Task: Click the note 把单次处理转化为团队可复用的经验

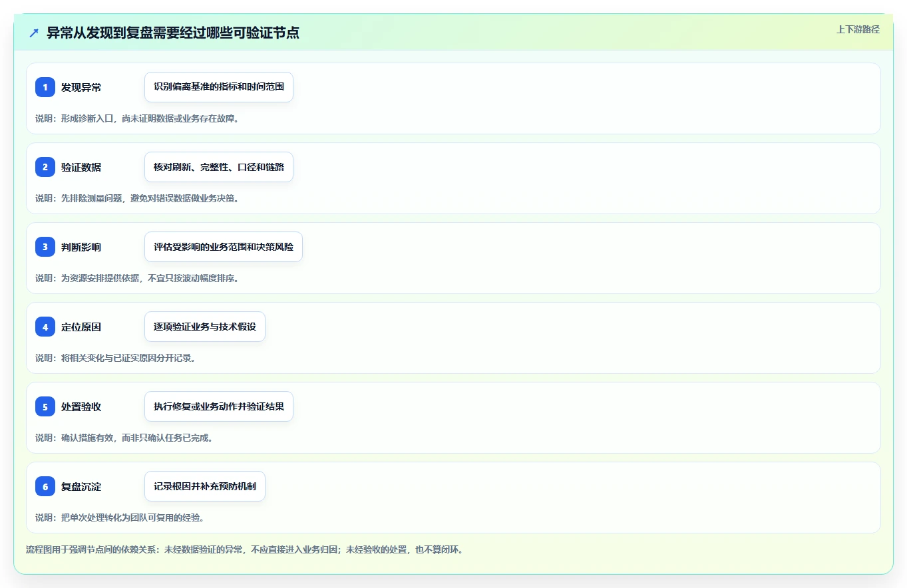Action: [x=120, y=517]
